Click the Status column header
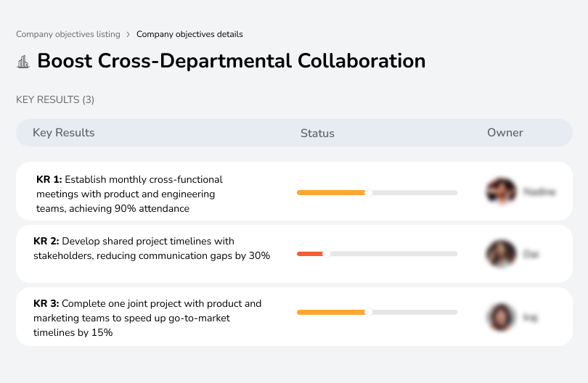The height and width of the screenshot is (383, 588). click(317, 133)
